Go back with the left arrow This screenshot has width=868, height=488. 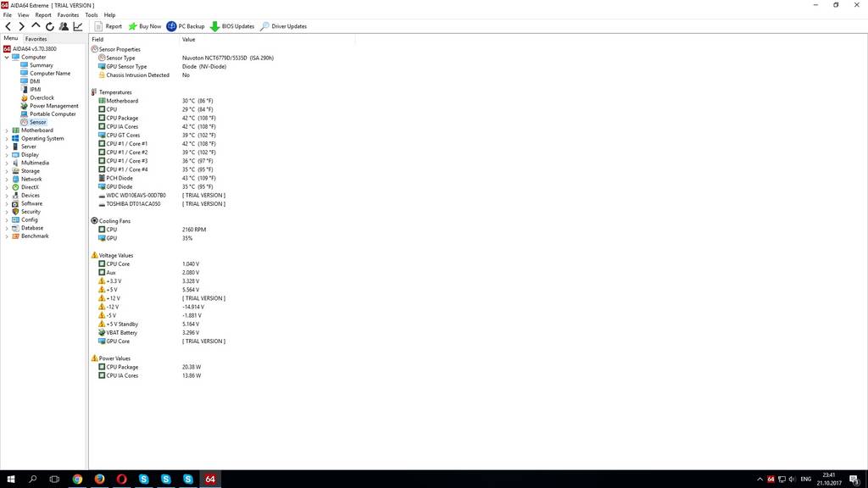pyautogui.click(x=8, y=26)
